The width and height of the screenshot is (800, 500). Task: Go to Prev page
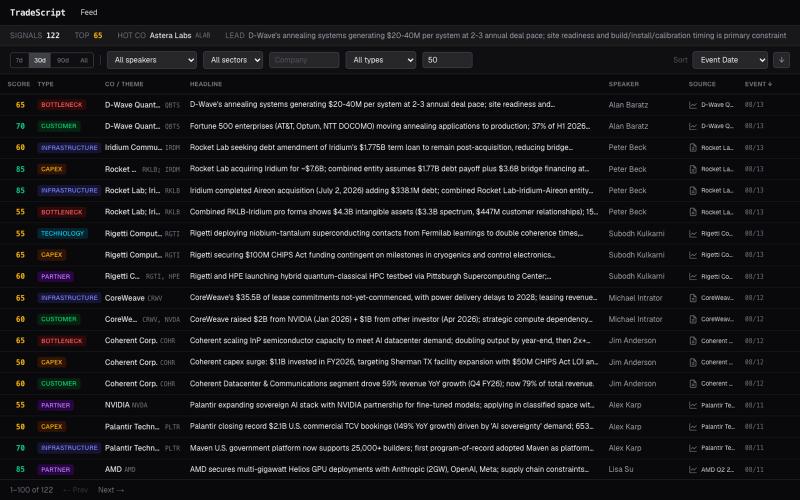point(76,490)
